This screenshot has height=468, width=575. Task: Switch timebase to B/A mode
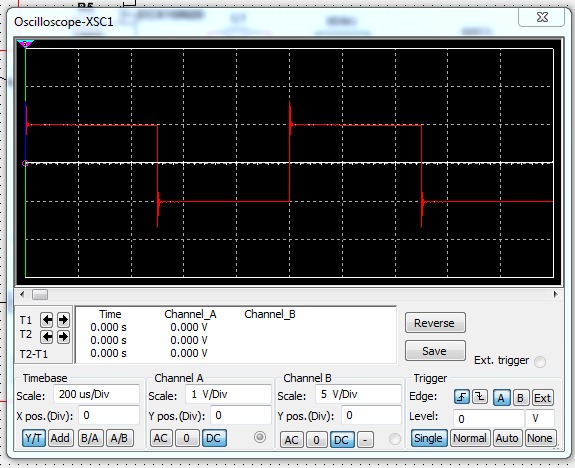point(90,438)
